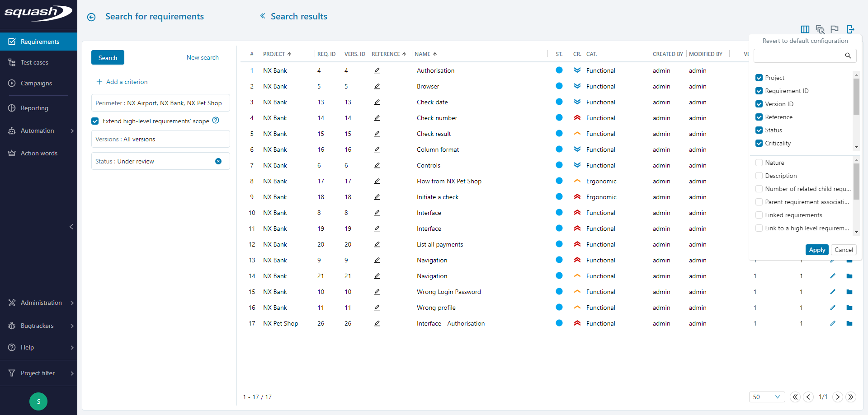Click the help question mark next to Extend high-level requirements

216,121
